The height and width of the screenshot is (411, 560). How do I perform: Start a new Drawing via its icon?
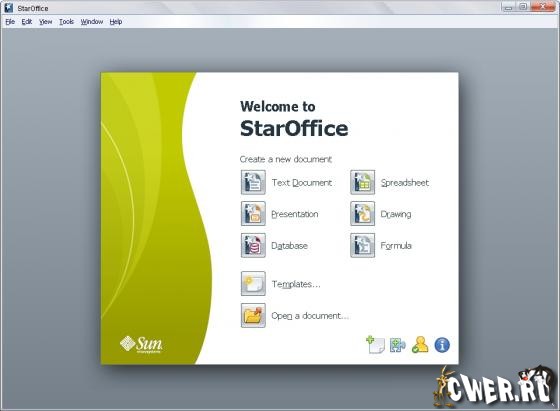[x=362, y=214]
